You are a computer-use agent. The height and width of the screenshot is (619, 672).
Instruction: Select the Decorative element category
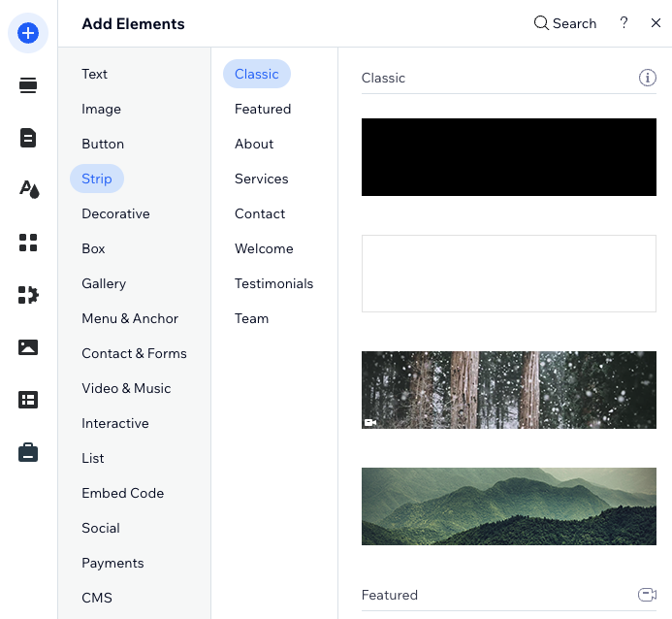click(x=115, y=213)
